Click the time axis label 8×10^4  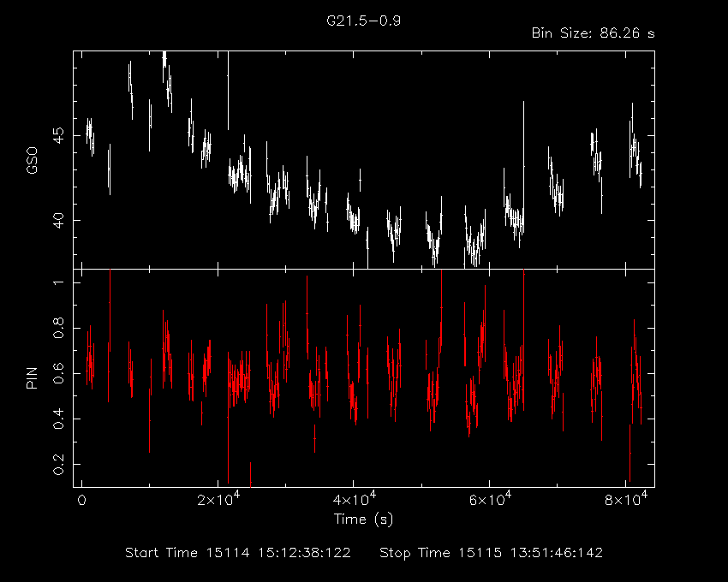pyautogui.click(x=626, y=498)
